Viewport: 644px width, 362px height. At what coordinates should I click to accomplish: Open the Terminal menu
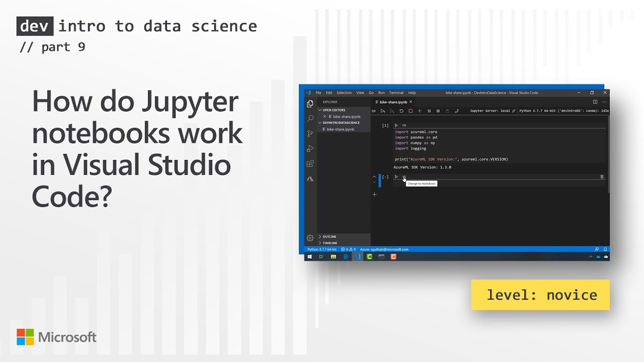click(x=396, y=93)
